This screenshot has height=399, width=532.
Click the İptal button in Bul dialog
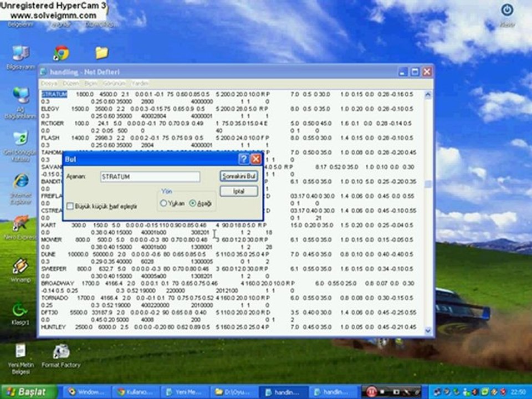point(239,191)
